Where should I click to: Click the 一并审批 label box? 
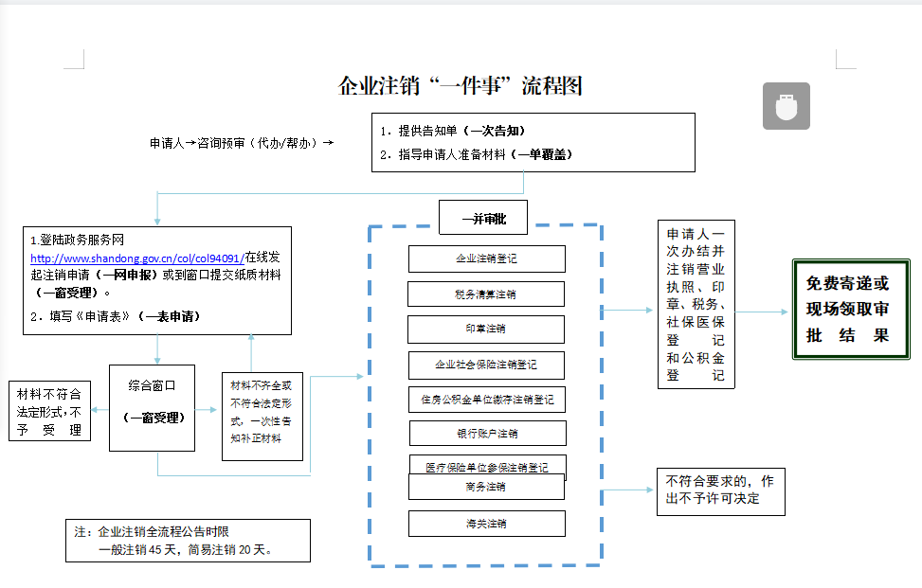[x=483, y=218]
